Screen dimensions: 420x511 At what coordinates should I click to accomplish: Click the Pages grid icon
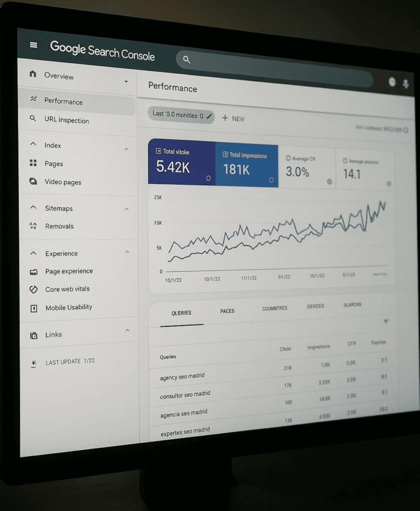(33, 163)
